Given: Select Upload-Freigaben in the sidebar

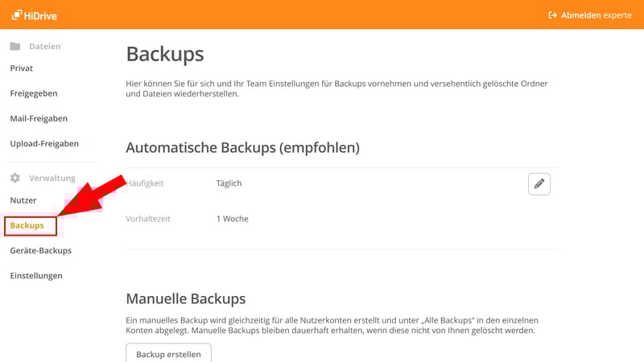Looking at the screenshot, I should tap(44, 143).
